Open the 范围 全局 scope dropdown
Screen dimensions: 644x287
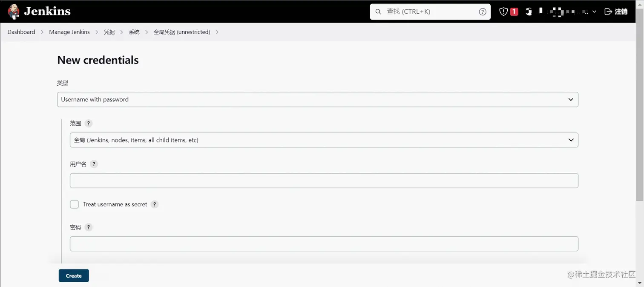324,140
